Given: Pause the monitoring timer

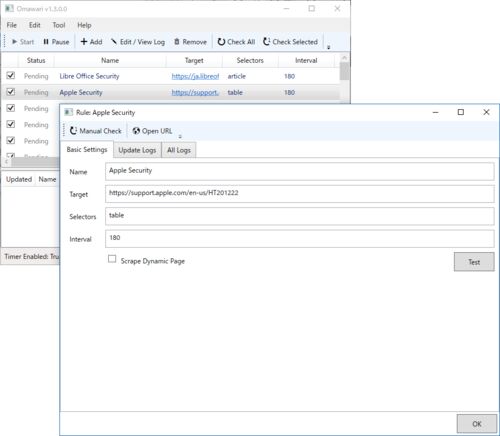Looking at the screenshot, I should pos(56,42).
